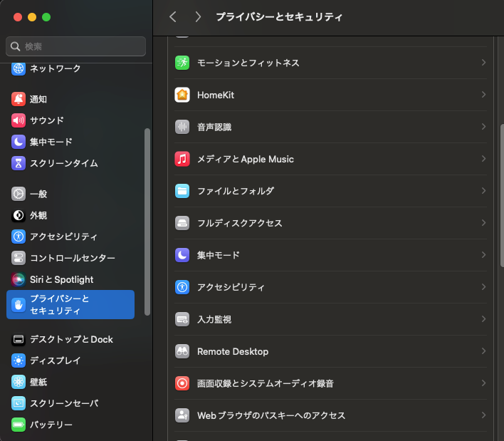Open 通知 settings in sidebar
The height and width of the screenshot is (441, 504).
(x=70, y=99)
